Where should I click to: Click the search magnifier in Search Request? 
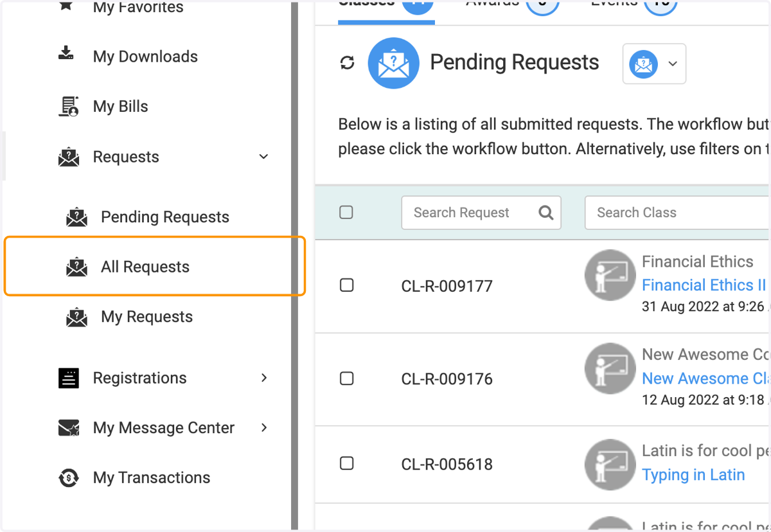546,213
